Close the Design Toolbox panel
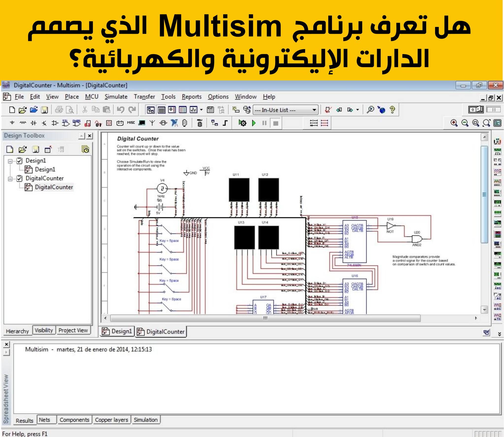This screenshot has height=437, width=504. click(90, 136)
